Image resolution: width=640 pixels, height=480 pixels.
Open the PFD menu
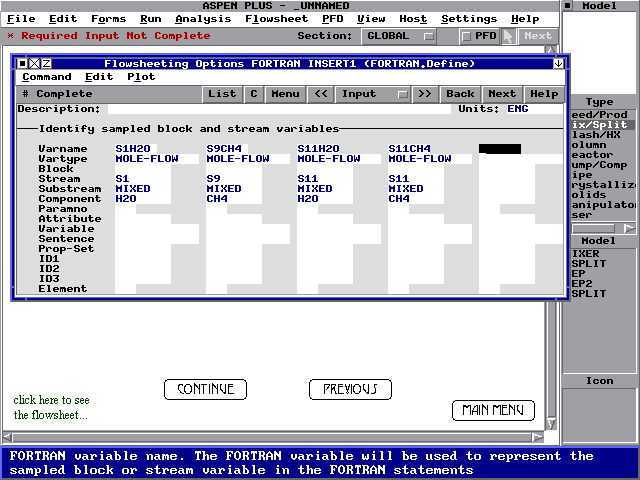[x=332, y=19]
